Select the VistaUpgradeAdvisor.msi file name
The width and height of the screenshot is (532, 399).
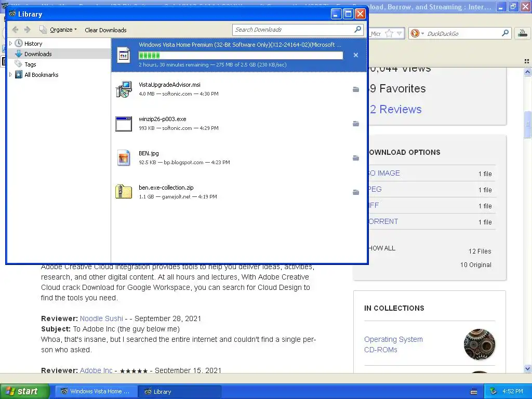pos(170,85)
